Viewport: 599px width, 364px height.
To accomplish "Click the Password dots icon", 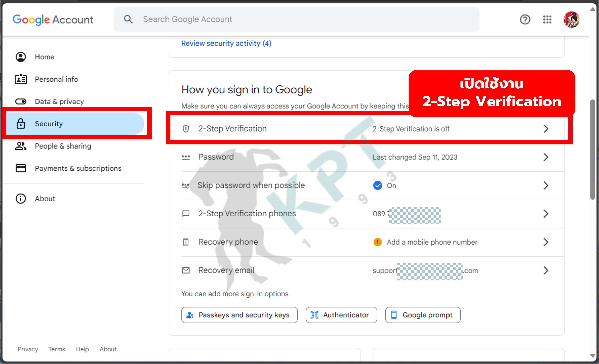I will tap(186, 157).
